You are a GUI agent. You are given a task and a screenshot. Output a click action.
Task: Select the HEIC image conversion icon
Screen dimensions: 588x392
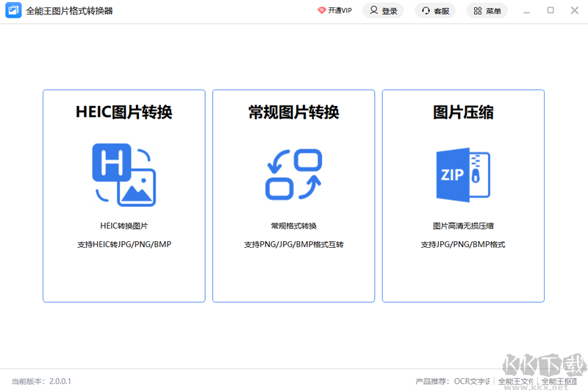coord(123,174)
